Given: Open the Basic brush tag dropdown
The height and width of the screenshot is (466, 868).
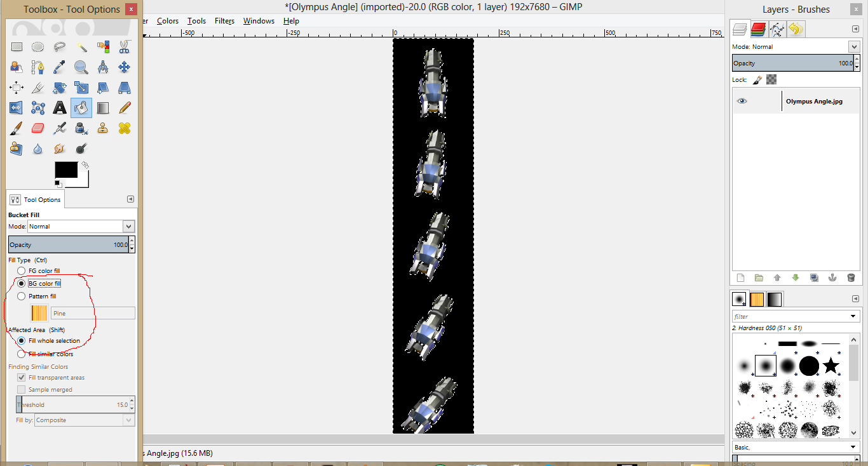Looking at the screenshot, I should pos(853,447).
